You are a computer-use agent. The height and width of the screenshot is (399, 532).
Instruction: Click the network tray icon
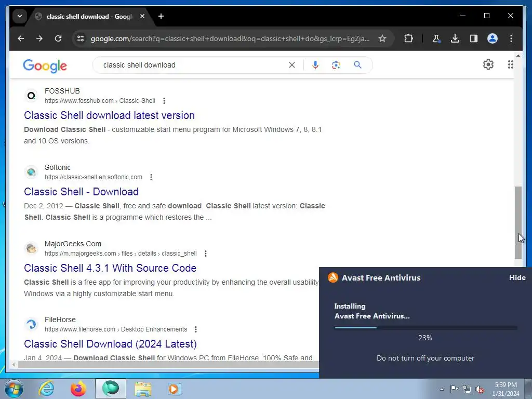coord(467,389)
